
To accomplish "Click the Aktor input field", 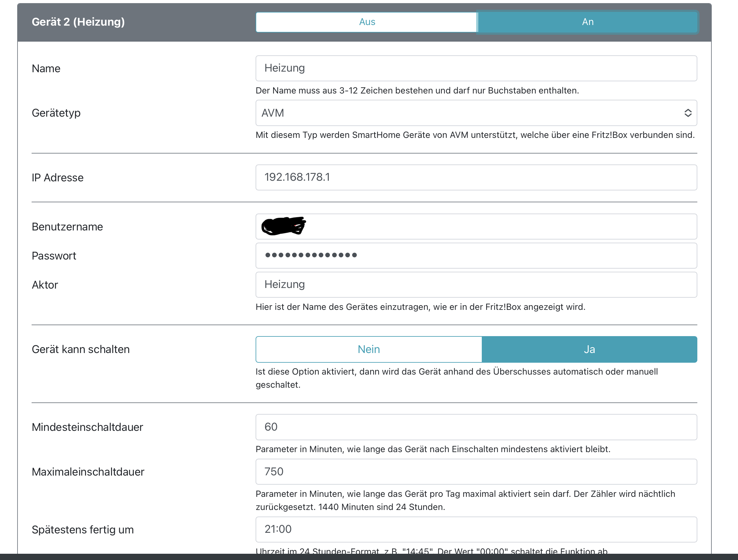I will [x=476, y=285].
